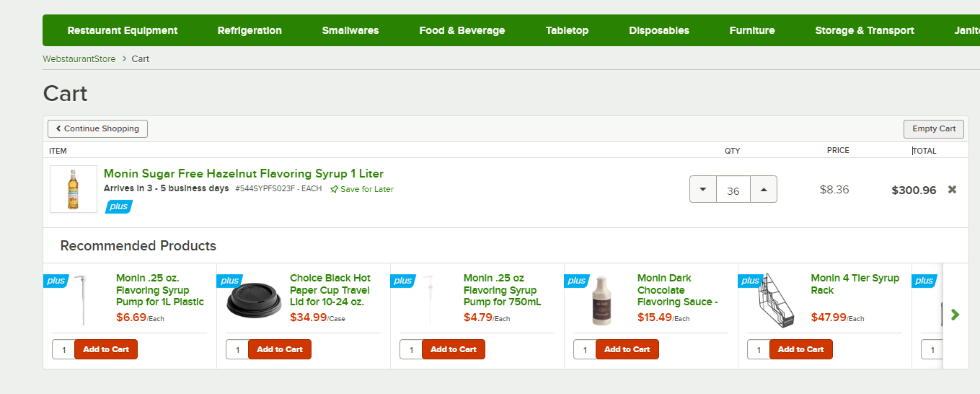Screen dimensions: 980x394
Task: Open the Tabletop menu
Action: point(567,30)
